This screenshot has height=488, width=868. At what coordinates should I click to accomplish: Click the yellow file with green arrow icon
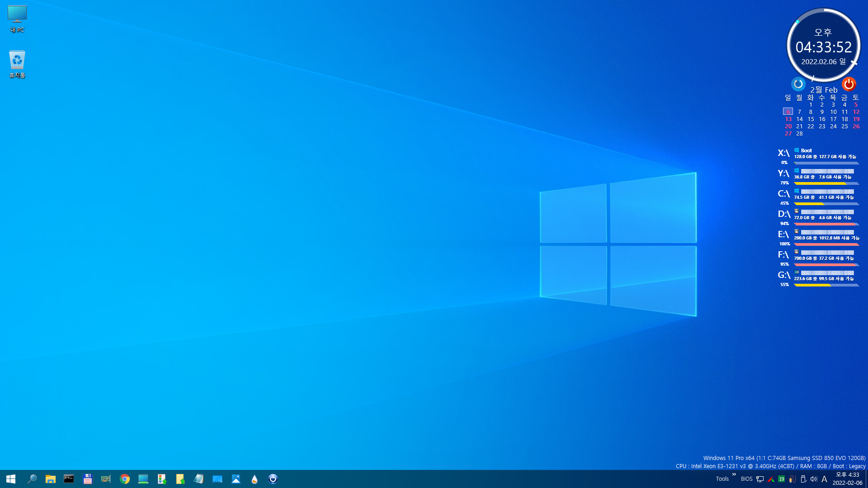180,479
